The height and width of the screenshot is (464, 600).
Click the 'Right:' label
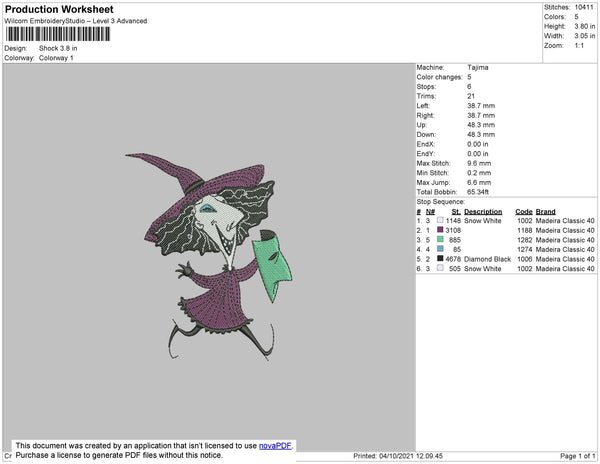pyautogui.click(x=425, y=115)
